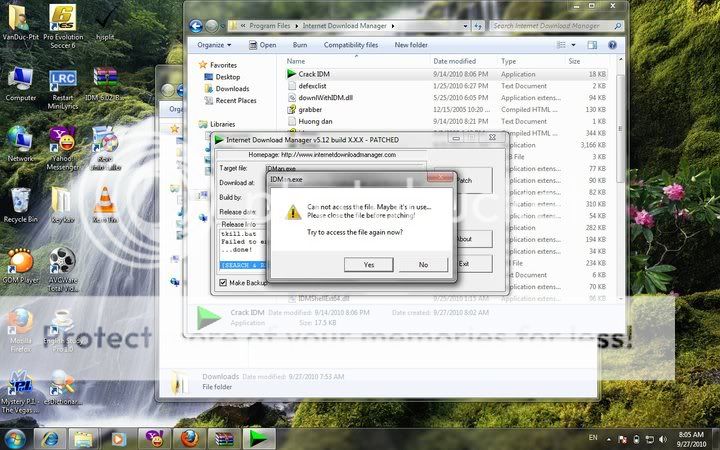Viewport: 720px width, 450px height.
Task: Toggle the Make Backup checkbox
Action: coord(223,282)
